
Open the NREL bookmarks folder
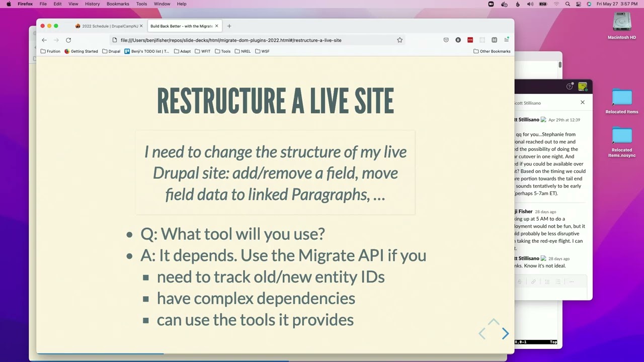click(x=243, y=51)
